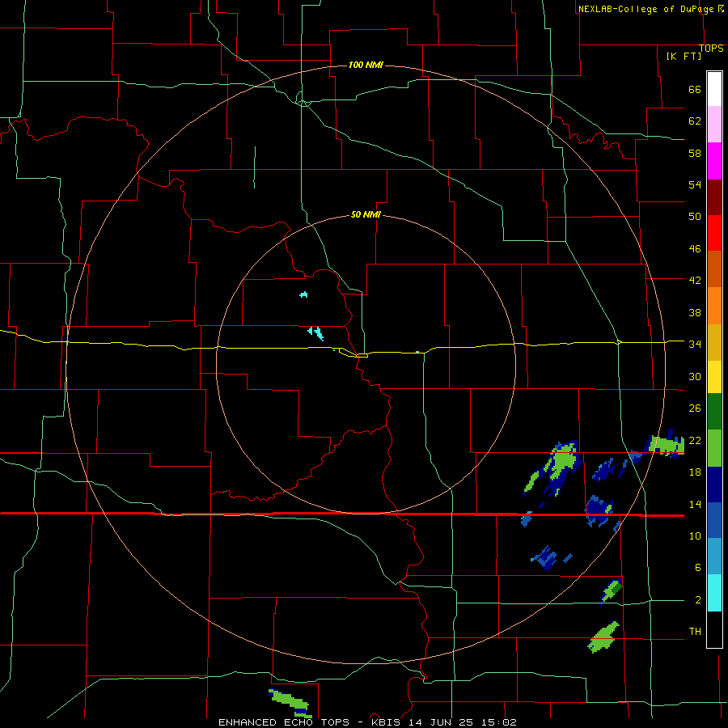Click the '6' scale value label
The height and width of the screenshot is (728, 728).
click(x=697, y=567)
